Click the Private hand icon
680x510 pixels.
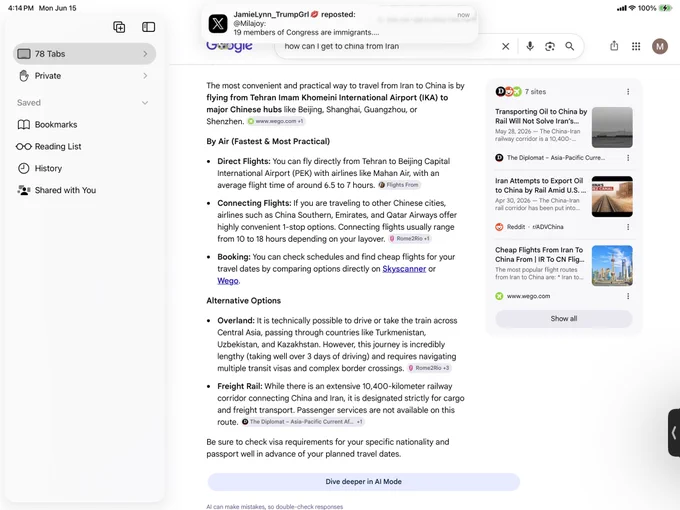[24, 76]
